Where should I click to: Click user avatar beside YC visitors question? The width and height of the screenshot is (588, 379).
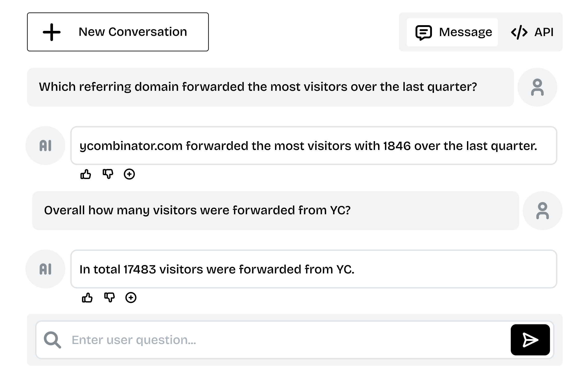(x=543, y=211)
